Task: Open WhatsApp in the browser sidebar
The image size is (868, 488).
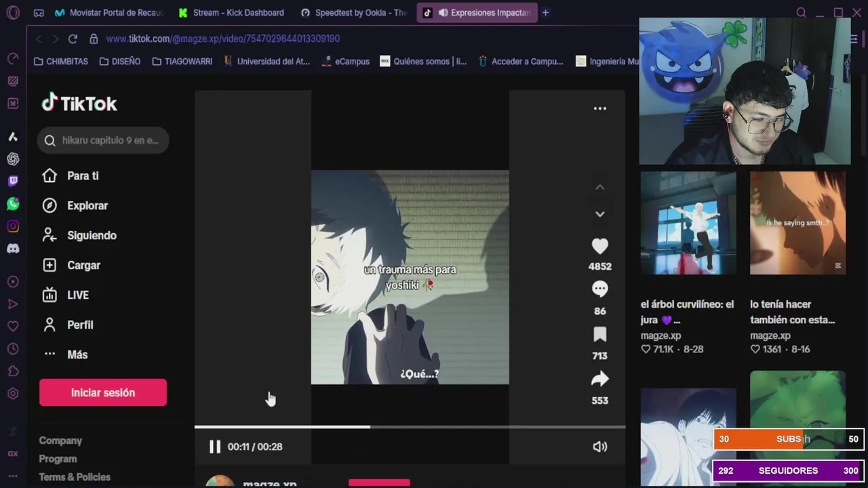Action: 13,203
